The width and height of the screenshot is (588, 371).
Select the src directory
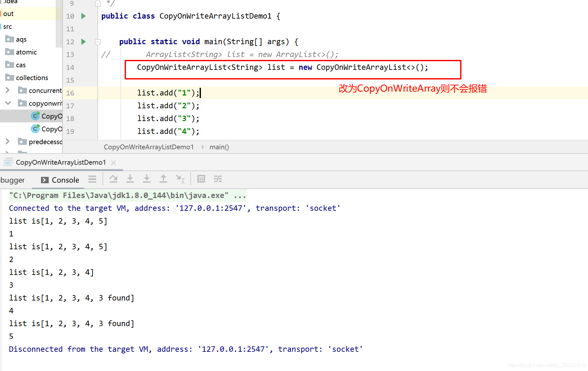(x=7, y=27)
